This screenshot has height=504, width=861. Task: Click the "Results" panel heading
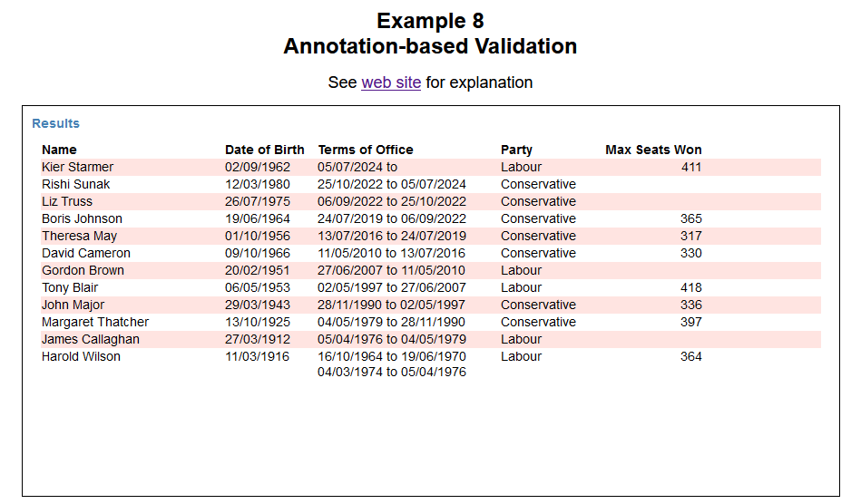coord(55,123)
